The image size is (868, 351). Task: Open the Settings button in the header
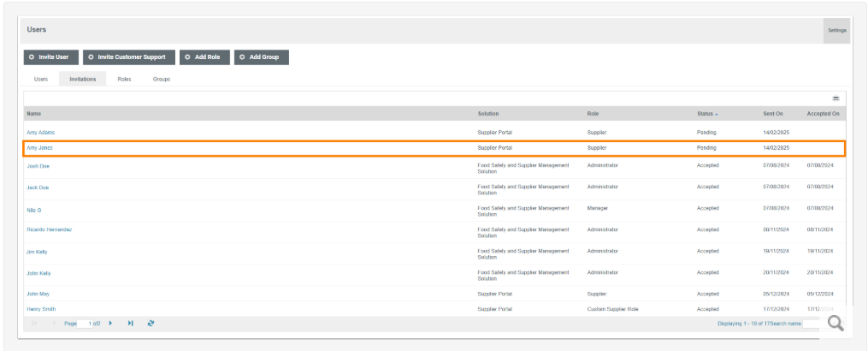pyautogui.click(x=836, y=30)
